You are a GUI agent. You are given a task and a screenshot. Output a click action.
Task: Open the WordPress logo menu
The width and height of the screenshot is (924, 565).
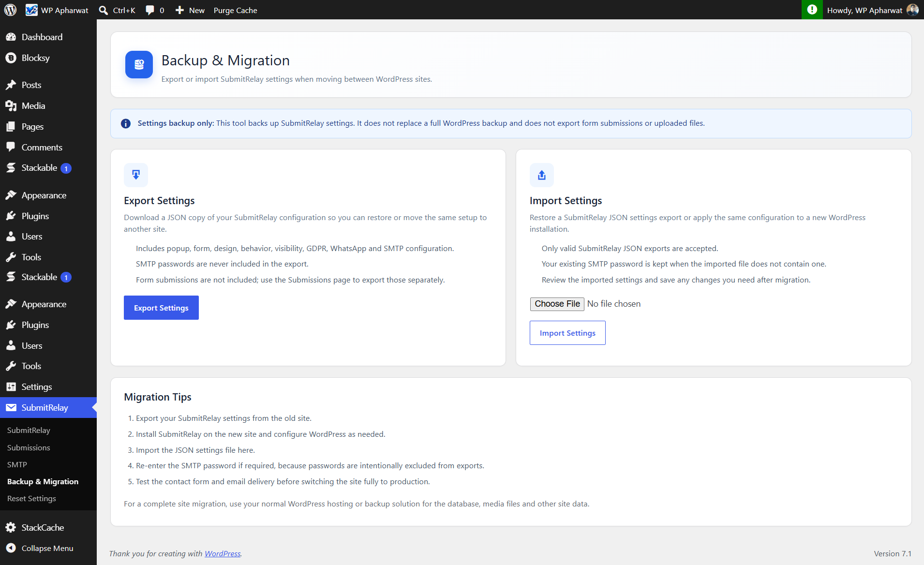(10, 10)
